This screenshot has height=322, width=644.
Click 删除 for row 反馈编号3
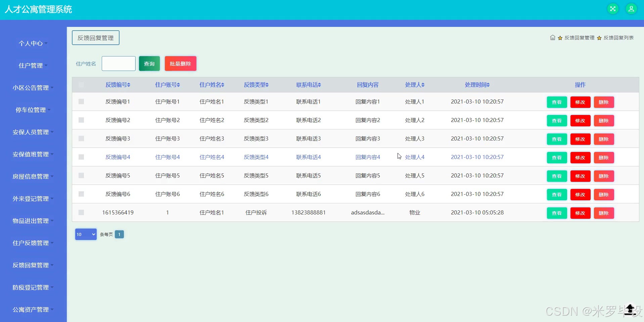[604, 139]
